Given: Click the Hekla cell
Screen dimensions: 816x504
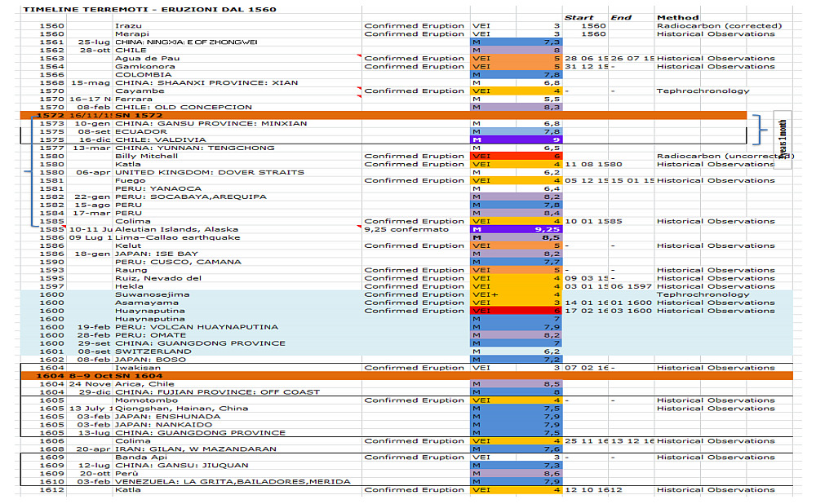Looking at the screenshot, I should pyautogui.click(x=129, y=286).
